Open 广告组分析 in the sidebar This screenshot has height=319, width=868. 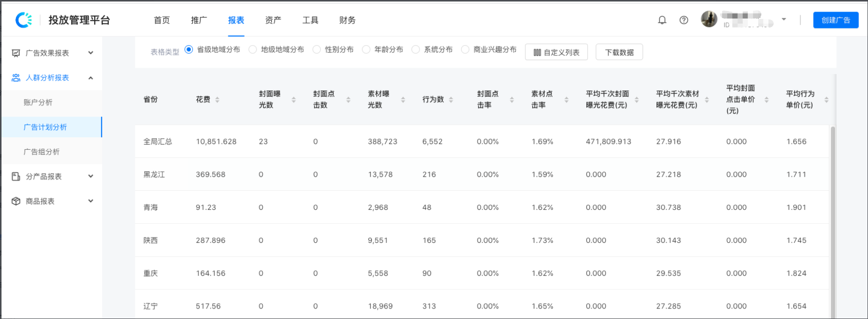click(x=42, y=152)
